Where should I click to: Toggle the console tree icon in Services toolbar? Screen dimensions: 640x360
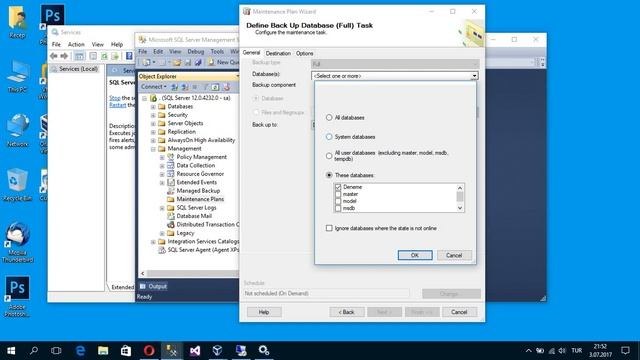coord(80,56)
